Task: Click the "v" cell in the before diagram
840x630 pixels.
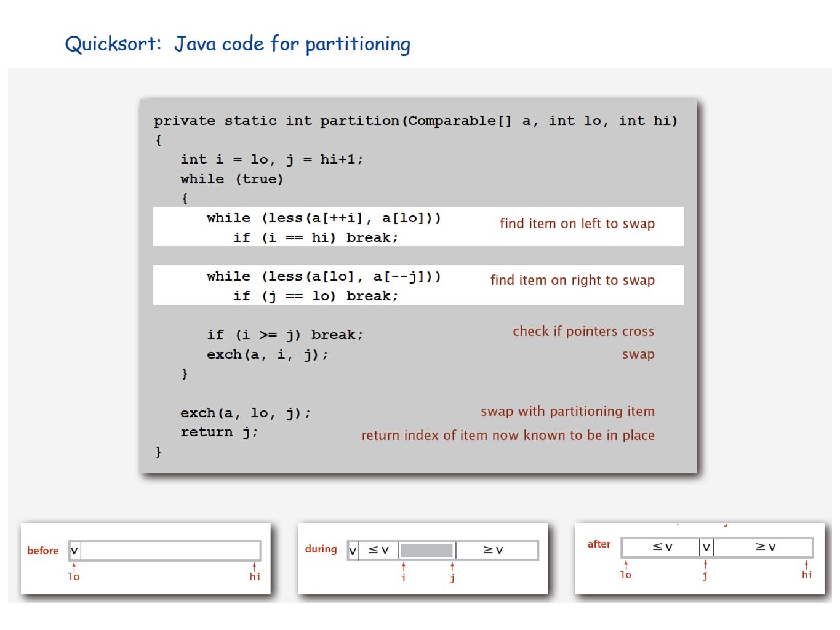Action: pyautogui.click(x=74, y=551)
